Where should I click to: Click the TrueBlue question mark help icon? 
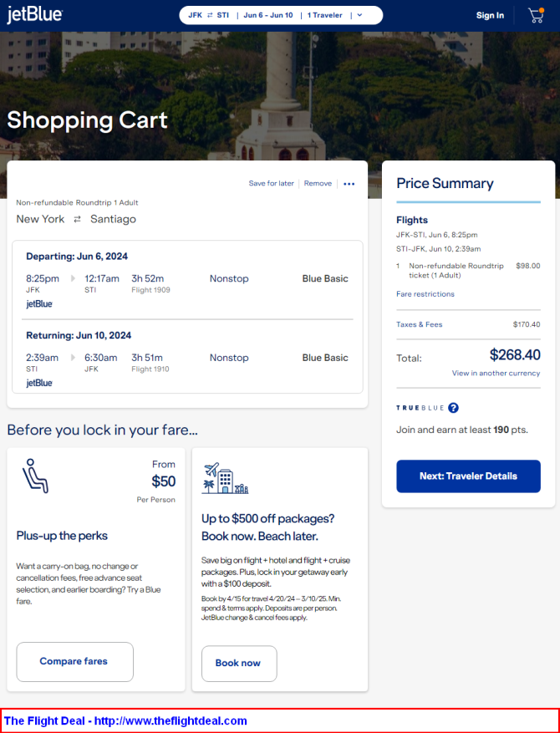click(453, 408)
